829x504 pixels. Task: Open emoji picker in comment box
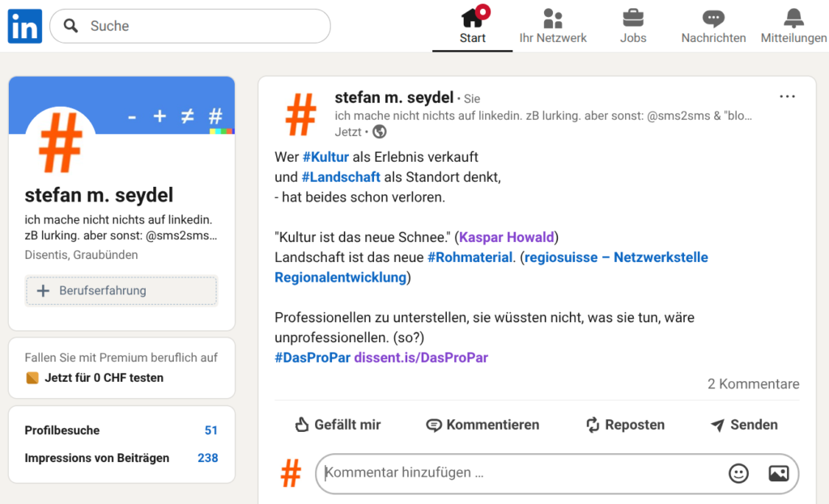(x=738, y=473)
